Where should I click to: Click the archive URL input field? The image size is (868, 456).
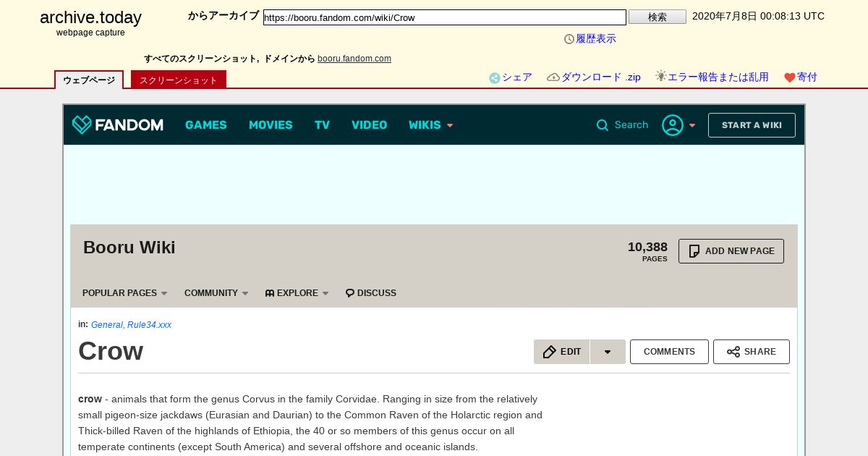[445, 17]
